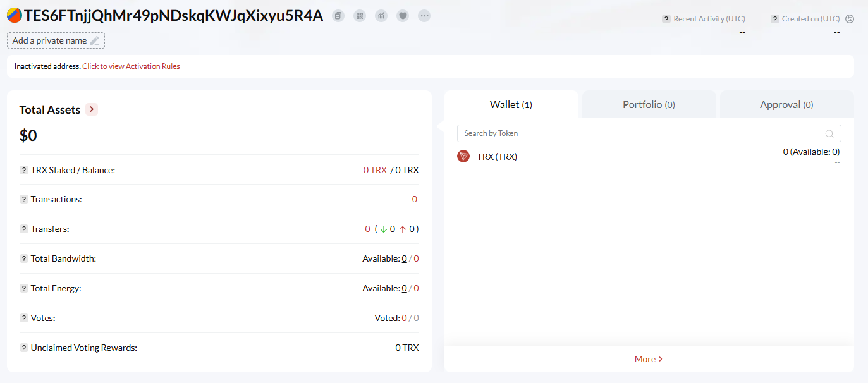Click the underlined available energy value
Image resolution: width=868 pixels, height=383 pixels.
[x=405, y=288]
